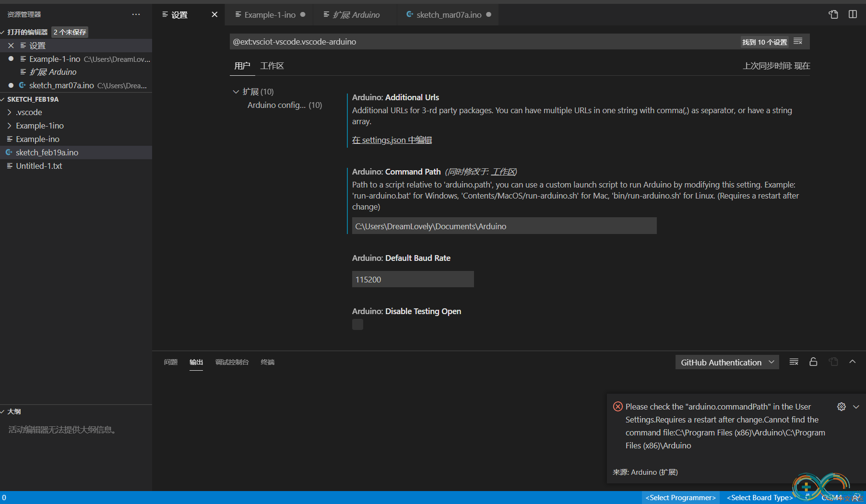Open notification gear settings
866x504 pixels.
click(842, 407)
